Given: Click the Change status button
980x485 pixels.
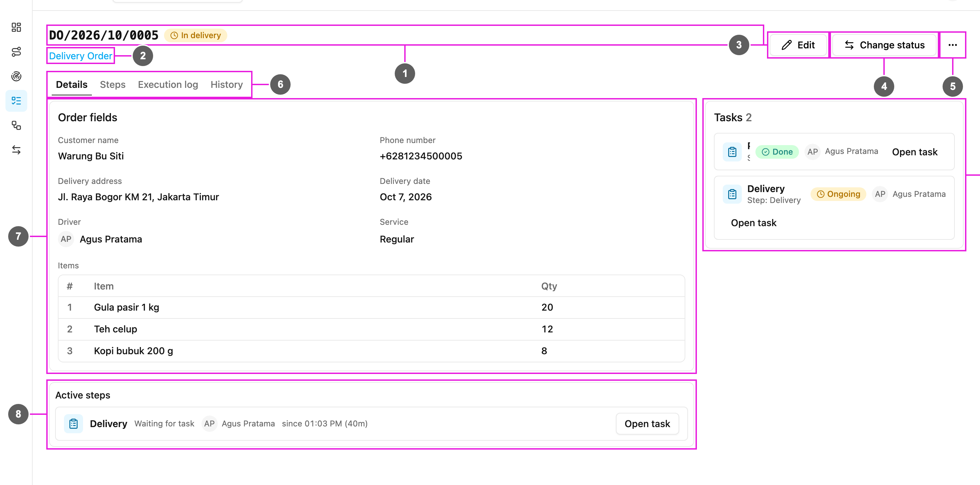Looking at the screenshot, I should 884,45.
